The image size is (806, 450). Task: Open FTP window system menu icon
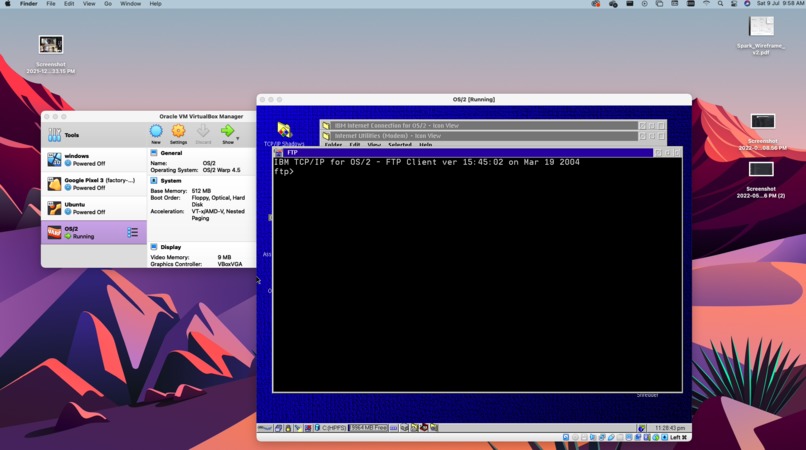(x=279, y=153)
